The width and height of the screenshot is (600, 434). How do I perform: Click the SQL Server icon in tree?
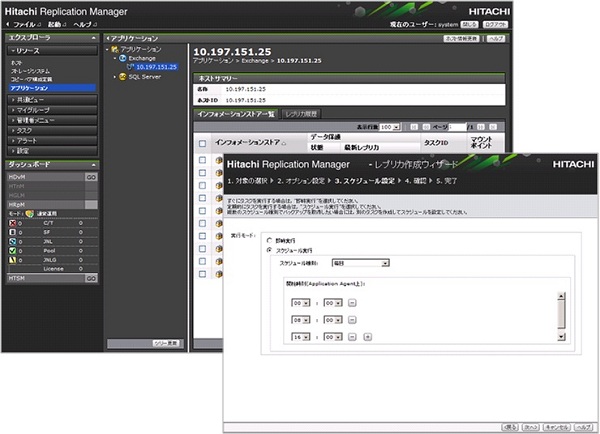tap(122, 77)
